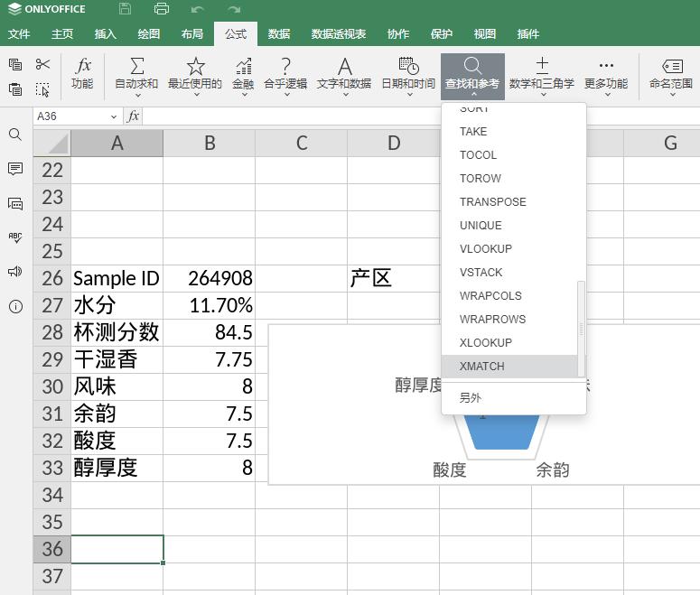Open 日期和时间 date functions

408,76
